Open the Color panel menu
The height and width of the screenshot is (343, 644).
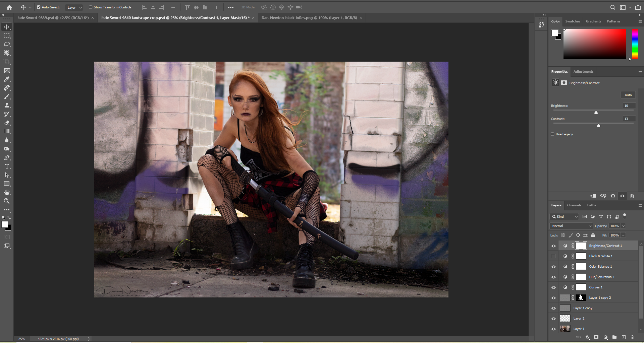tap(640, 21)
